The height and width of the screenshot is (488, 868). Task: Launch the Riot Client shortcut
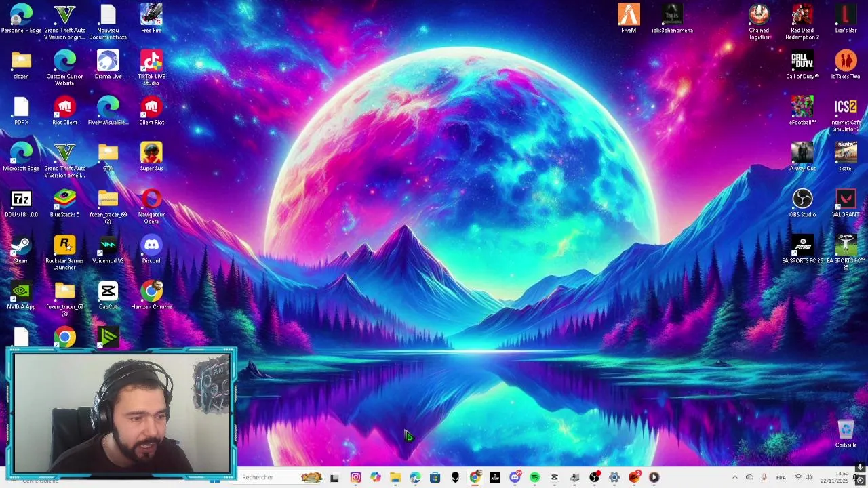pyautogui.click(x=64, y=110)
